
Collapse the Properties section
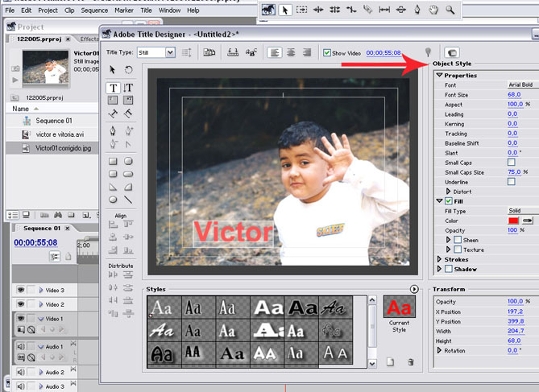coord(439,76)
